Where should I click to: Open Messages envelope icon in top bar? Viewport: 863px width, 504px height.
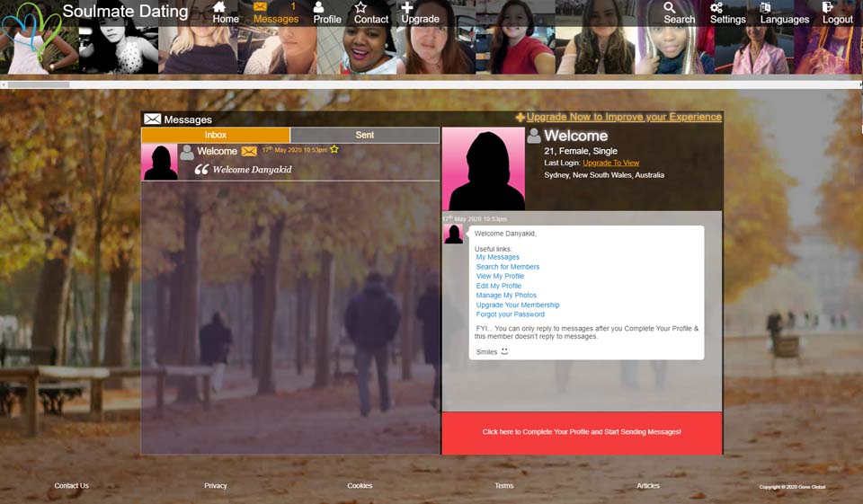(261, 7)
